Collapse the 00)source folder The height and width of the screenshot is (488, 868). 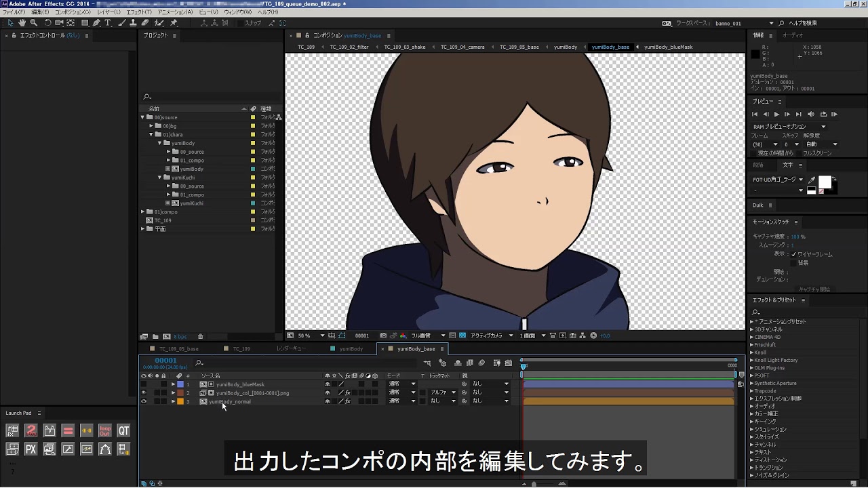pyautogui.click(x=142, y=117)
